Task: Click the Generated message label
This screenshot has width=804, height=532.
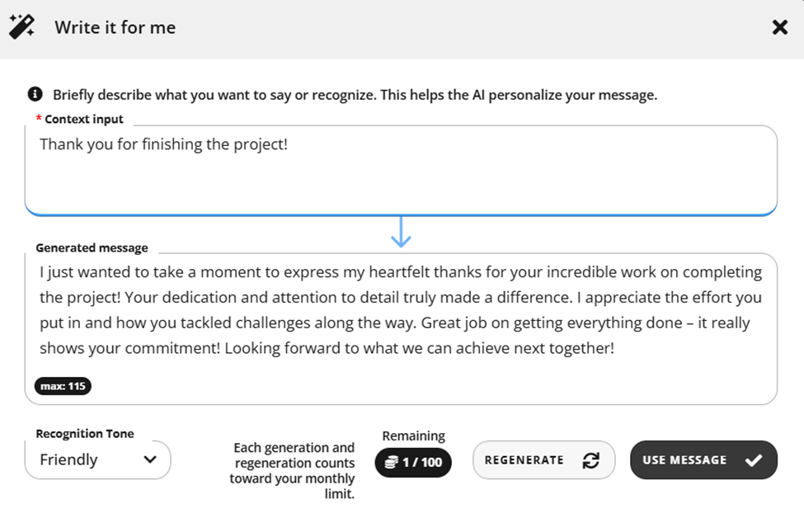Action: pos(92,247)
